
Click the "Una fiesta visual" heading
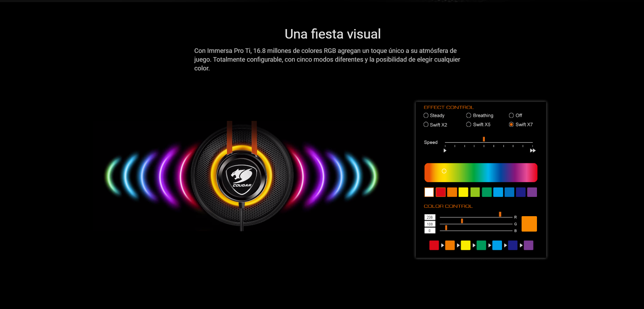point(333,34)
